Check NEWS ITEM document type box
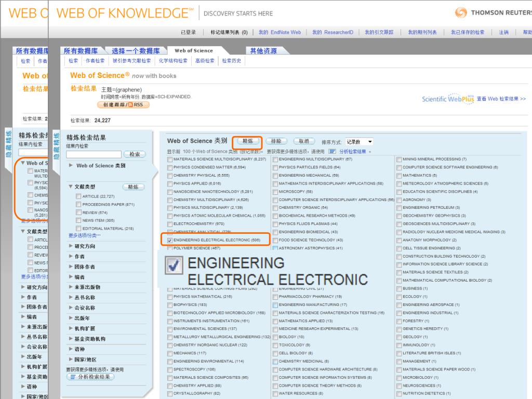Screen dimensions: 532x399 78,220
